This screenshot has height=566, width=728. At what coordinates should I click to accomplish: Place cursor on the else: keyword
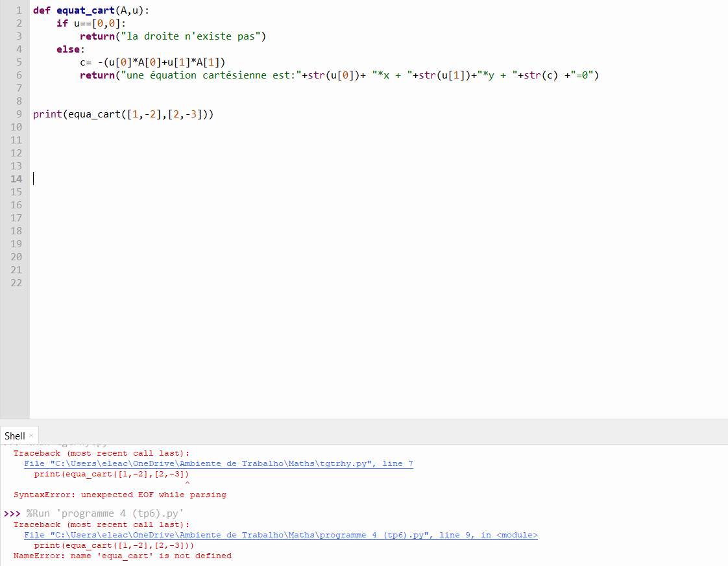pyautogui.click(x=70, y=49)
